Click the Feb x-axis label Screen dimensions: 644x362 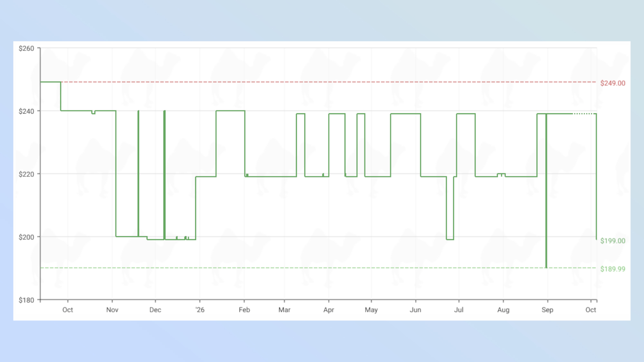click(244, 310)
